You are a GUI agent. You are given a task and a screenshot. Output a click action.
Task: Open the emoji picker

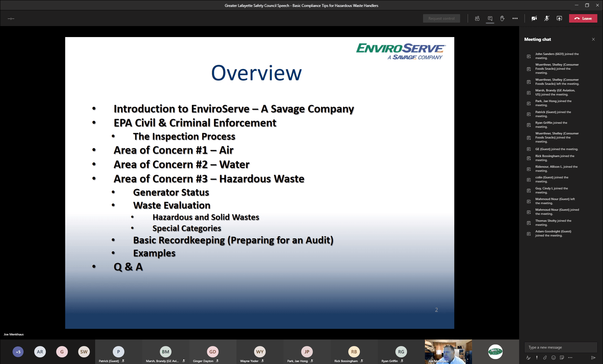click(553, 357)
